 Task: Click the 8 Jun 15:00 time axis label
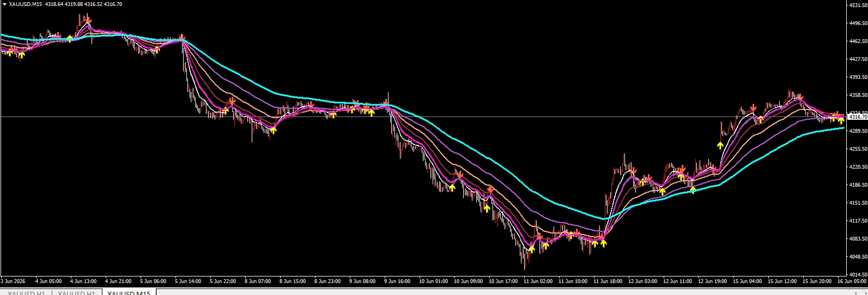point(293,281)
